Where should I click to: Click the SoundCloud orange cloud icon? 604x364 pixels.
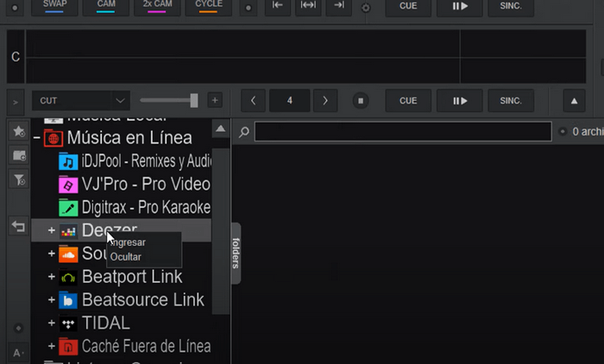(68, 254)
